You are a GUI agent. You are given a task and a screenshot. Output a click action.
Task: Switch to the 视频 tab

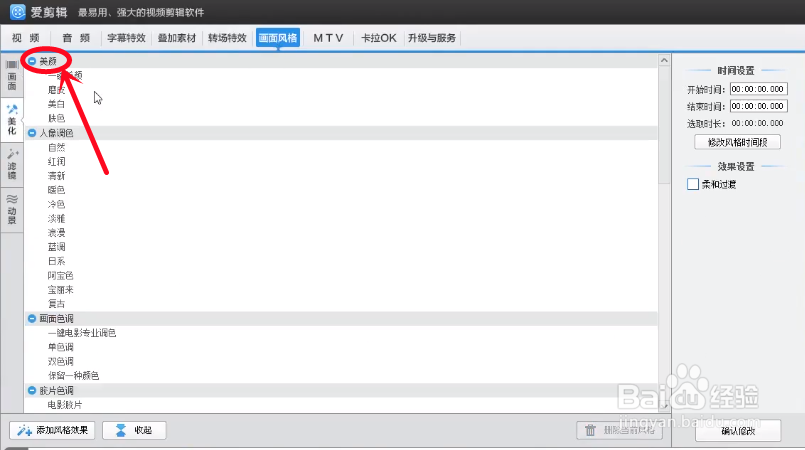26,38
